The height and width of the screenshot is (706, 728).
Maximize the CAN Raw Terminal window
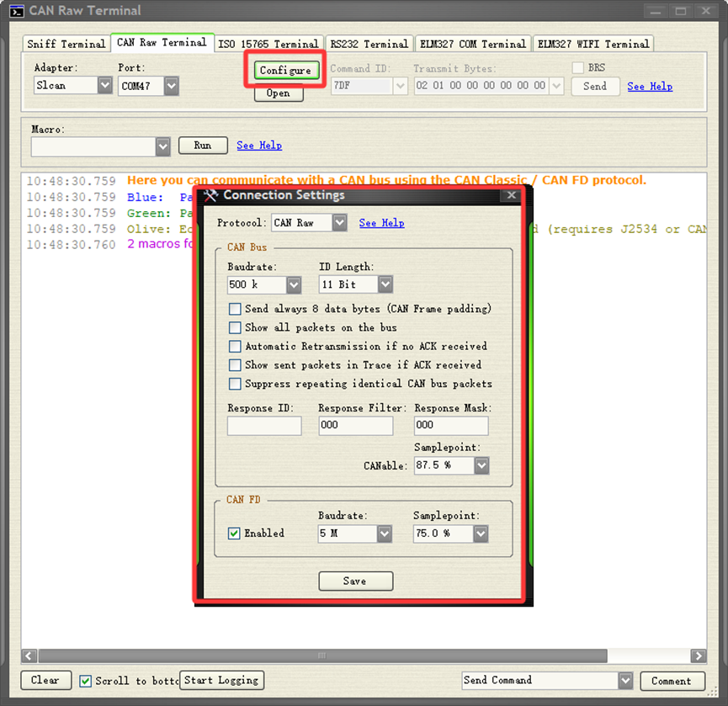pos(681,11)
